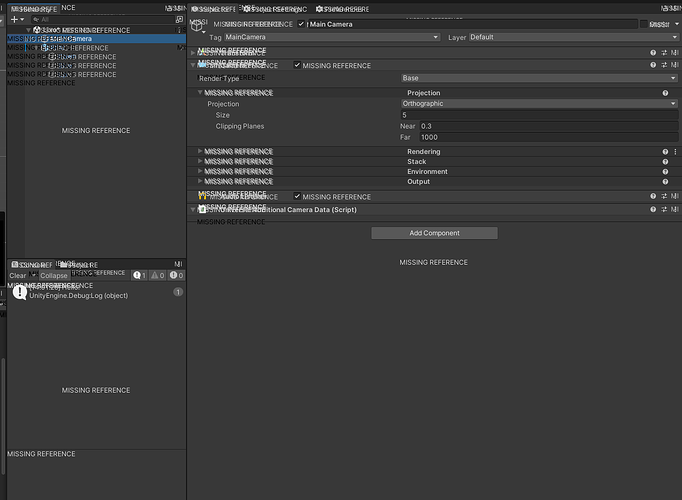Click the Main Camera name field

point(472,24)
